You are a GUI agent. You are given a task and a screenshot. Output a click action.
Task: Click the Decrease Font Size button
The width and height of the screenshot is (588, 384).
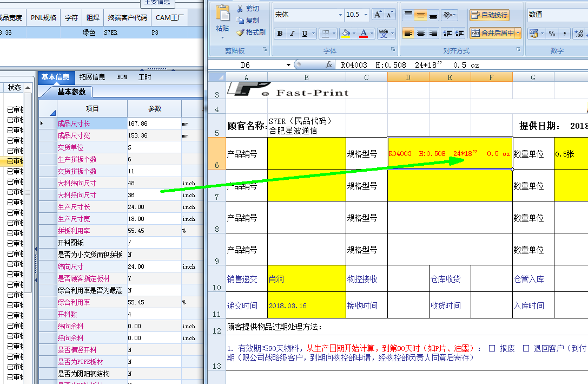389,14
